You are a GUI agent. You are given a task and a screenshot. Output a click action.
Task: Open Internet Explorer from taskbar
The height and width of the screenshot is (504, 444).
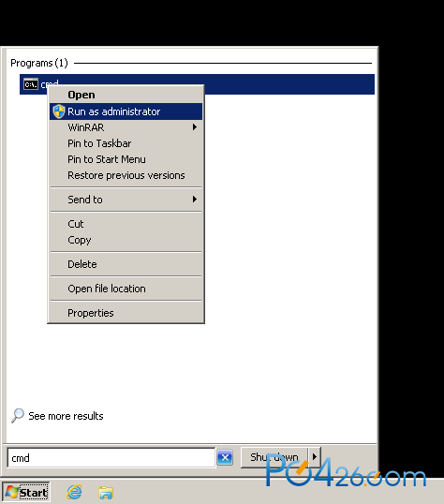tap(74, 492)
